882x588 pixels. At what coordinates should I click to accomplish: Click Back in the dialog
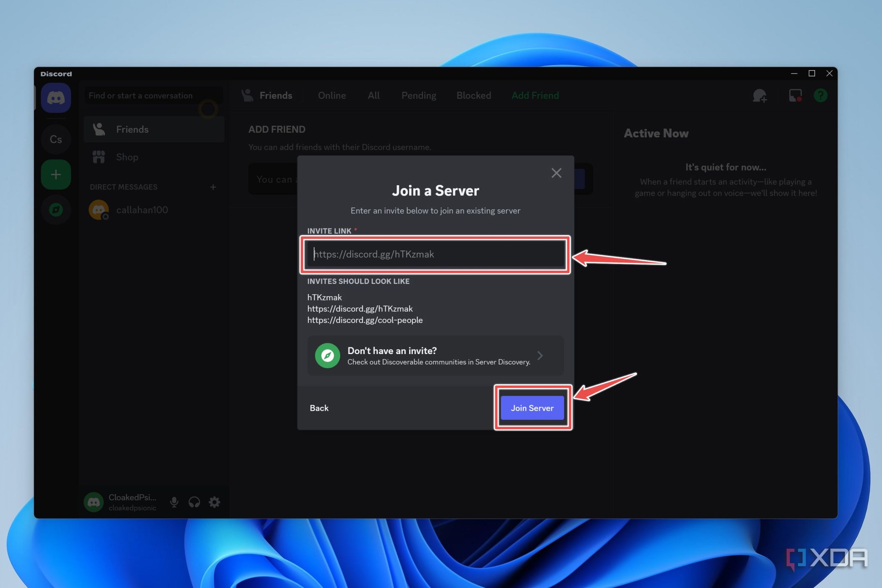click(319, 408)
